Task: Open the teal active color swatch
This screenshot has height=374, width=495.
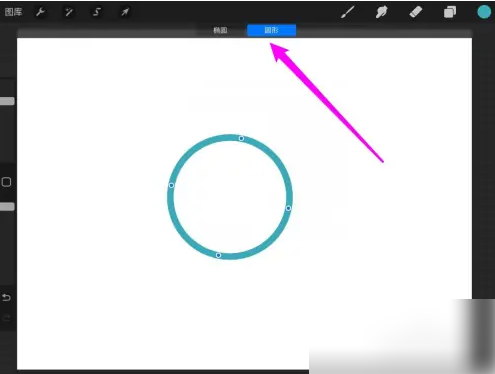Action: coord(484,12)
